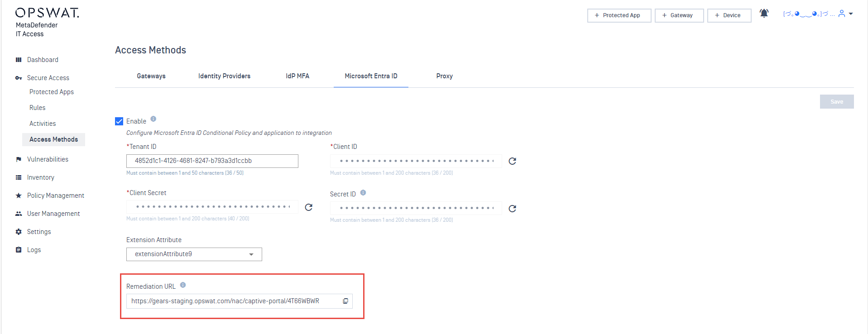The width and height of the screenshot is (868, 334).
Task: Refresh the Client ID field
Action: pyautogui.click(x=512, y=161)
